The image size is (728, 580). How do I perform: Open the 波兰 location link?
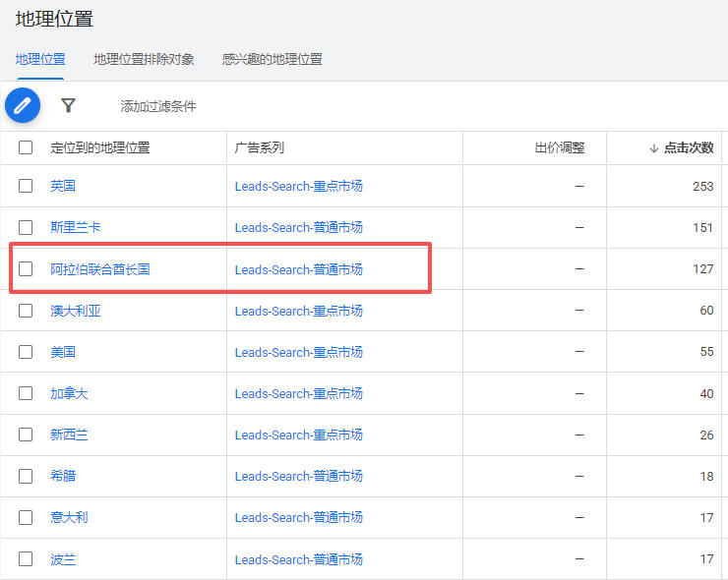pyautogui.click(x=63, y=559)
